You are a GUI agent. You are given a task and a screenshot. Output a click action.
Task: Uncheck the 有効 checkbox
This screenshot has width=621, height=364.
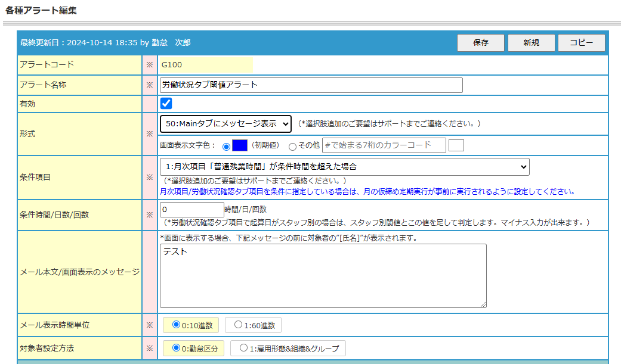(x=166, y=103)
